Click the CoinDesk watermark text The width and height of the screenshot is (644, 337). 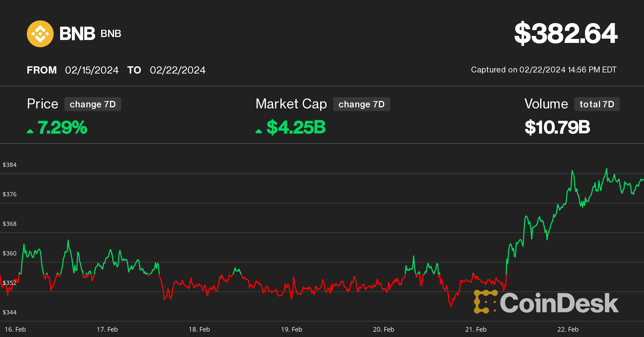(559, 303)
